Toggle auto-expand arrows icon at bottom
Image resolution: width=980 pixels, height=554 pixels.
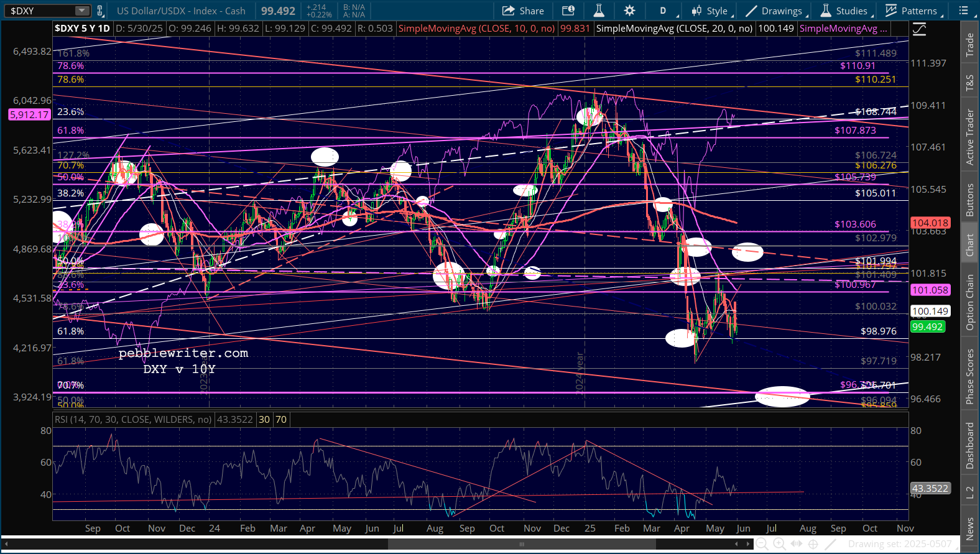796,544
